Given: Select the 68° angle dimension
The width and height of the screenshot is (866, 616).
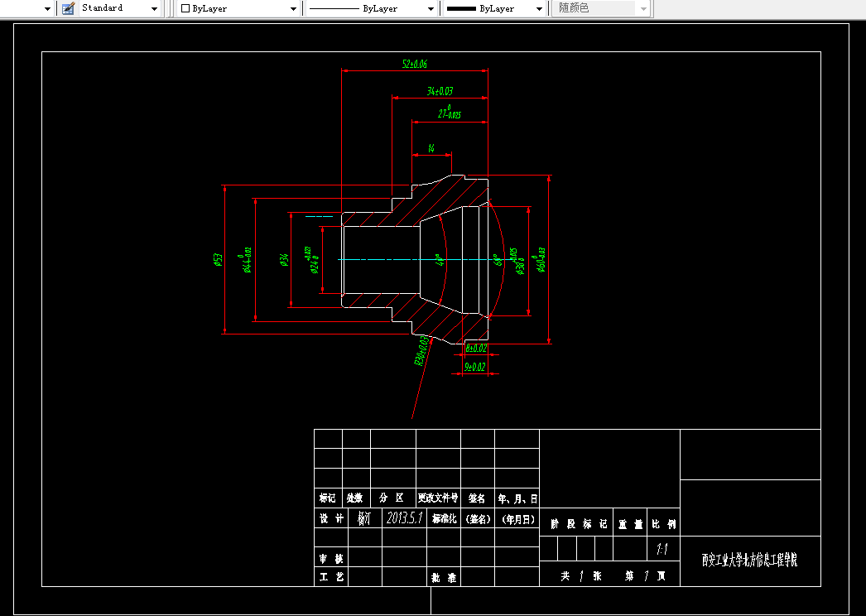Looking at the screenshot, I should coord(498,260).
